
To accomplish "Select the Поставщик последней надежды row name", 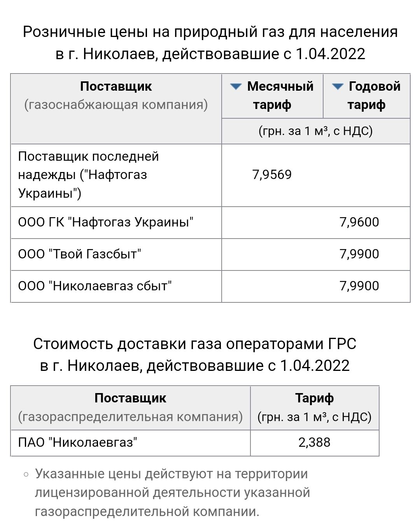I will (x=88, y=175).
